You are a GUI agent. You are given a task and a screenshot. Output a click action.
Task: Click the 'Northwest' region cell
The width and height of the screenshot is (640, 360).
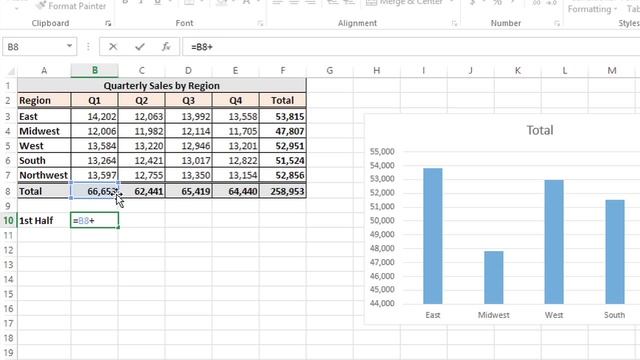point(44,175)
